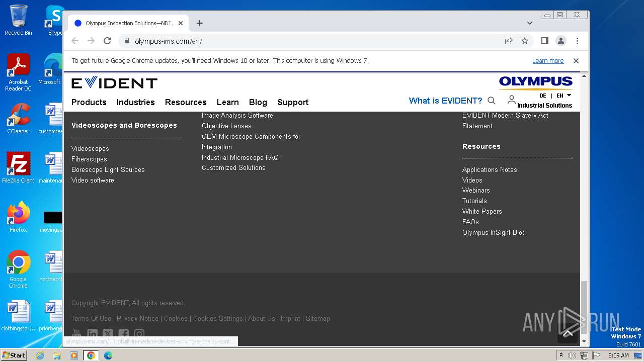
Task: Open the Windows Start menu
Action: point(14,355)
